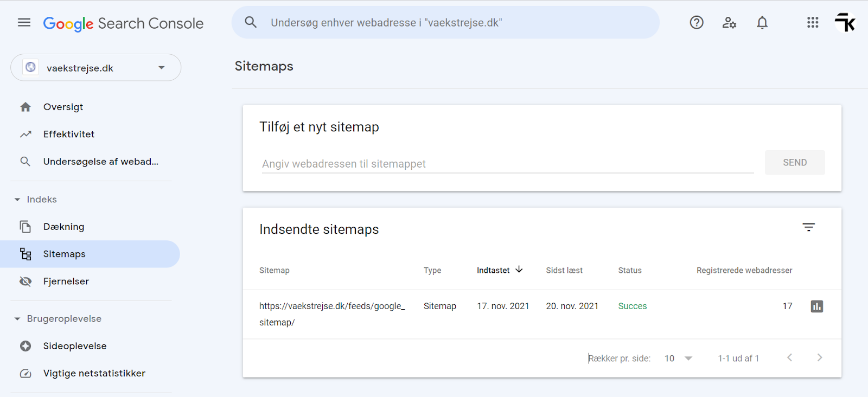Click the Sitemap type cell in table row
This screenshot has width=868, height=397.
tap(440, 306)
